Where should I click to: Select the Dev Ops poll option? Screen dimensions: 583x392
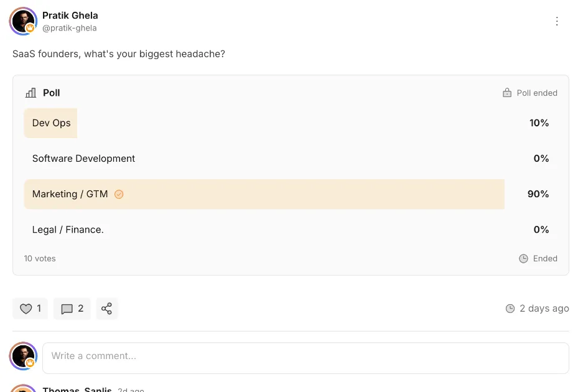(51, 123)
